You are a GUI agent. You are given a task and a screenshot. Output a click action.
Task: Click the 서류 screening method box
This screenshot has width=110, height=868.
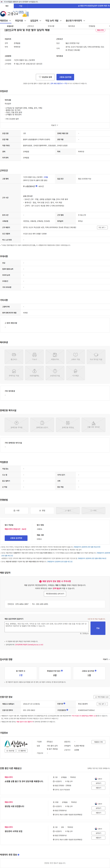point(16,511)
